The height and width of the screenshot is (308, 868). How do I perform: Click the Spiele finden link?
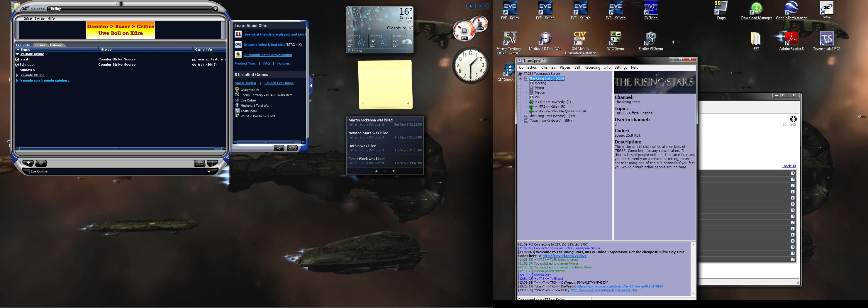(245, 83)
